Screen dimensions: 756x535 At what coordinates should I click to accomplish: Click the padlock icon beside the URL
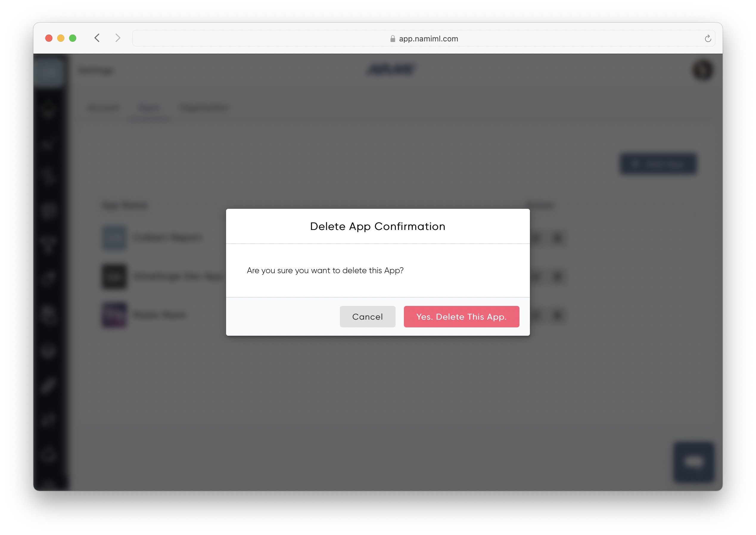393,39
